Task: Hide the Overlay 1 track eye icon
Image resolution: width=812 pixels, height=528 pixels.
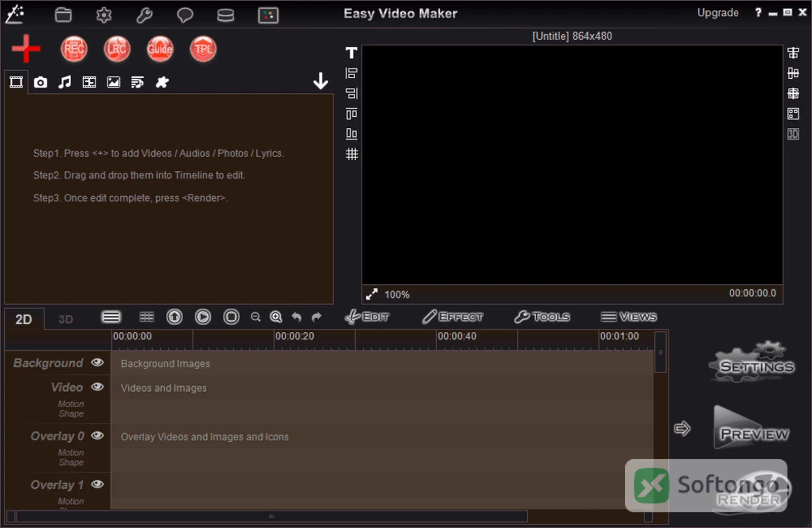Action: (97, 484)
